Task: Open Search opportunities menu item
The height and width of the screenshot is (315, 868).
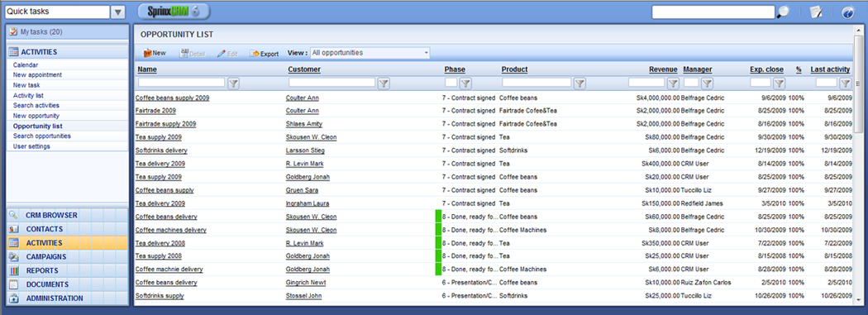Action: pyautogui.click(x=42, y=136)
